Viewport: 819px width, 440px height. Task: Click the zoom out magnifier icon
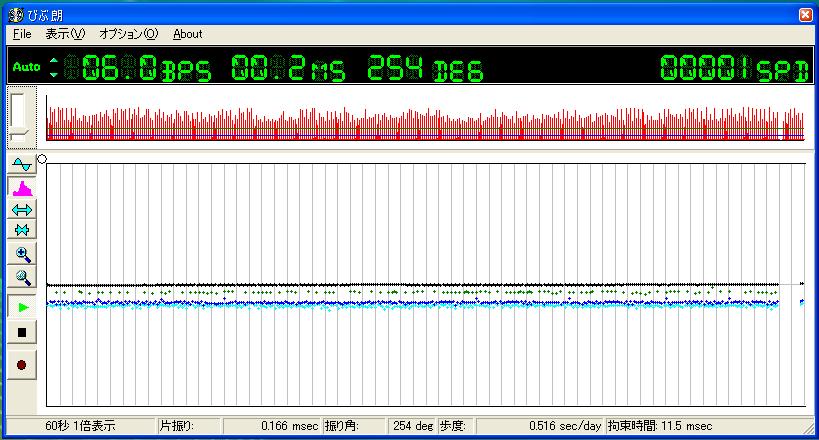click(x=22, y=277)
